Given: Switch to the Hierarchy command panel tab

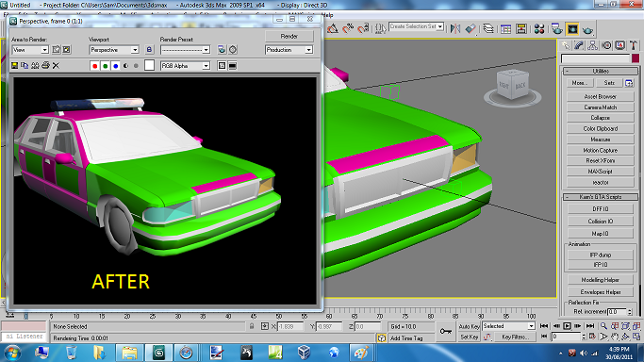Looking at the screenshot, I should coord(592,45).
